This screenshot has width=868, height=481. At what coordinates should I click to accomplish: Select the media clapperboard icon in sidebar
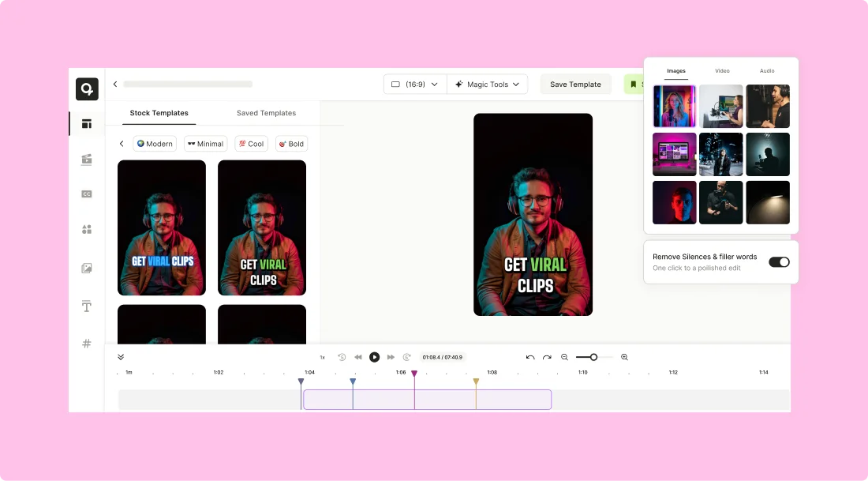click(86, 159)
